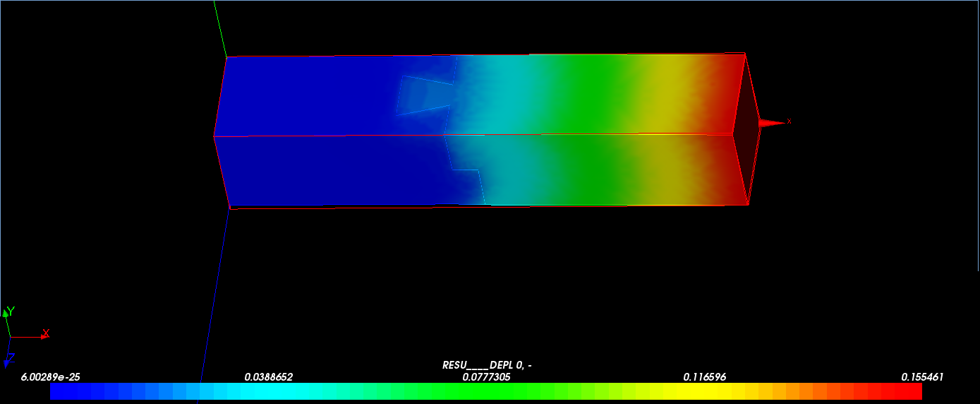Image resolution: width=980 pixels, height=404 pixels.
Task: Click the 0.155461 maximum legend value
Action: [x=922, y=377]
